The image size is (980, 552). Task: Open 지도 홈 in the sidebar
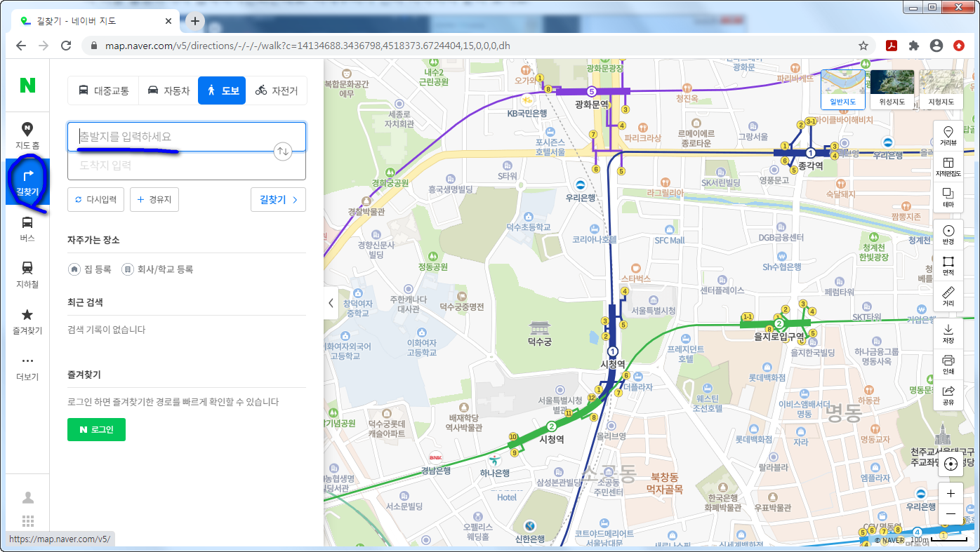click(27, 135)
